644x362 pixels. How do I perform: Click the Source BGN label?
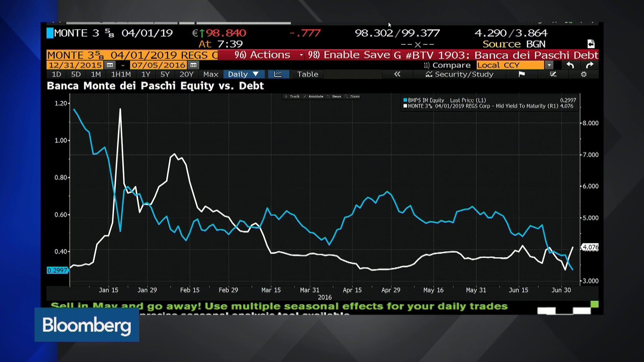(514, 44)
